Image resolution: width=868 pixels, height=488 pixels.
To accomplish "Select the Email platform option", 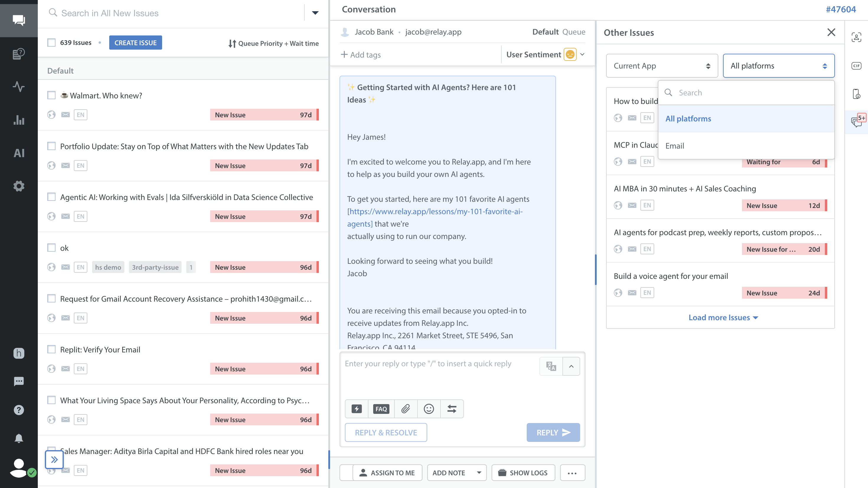I will coord(675,146).
